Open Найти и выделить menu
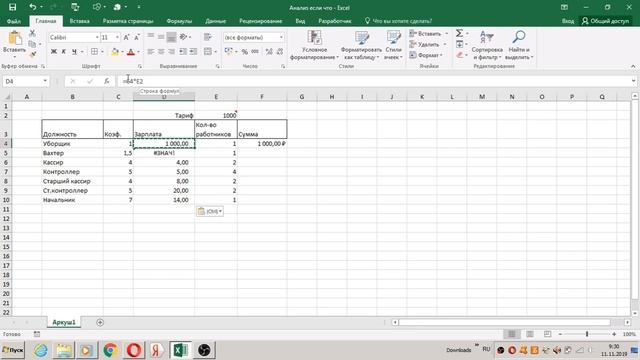The height and width of the screenshot is (360, 640). pyautogui.click(x=519, y=45)
